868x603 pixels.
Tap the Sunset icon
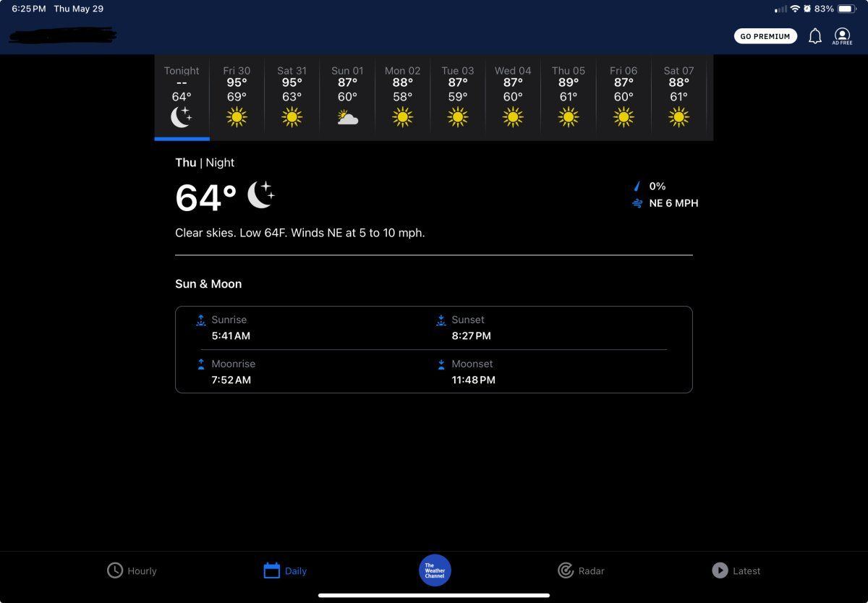coord(441,320)
